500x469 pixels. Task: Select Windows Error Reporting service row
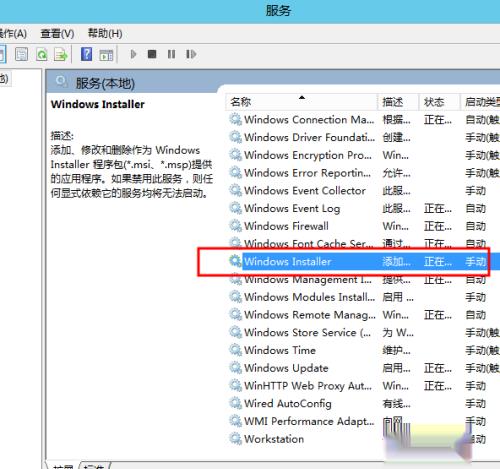pos(364,173)
